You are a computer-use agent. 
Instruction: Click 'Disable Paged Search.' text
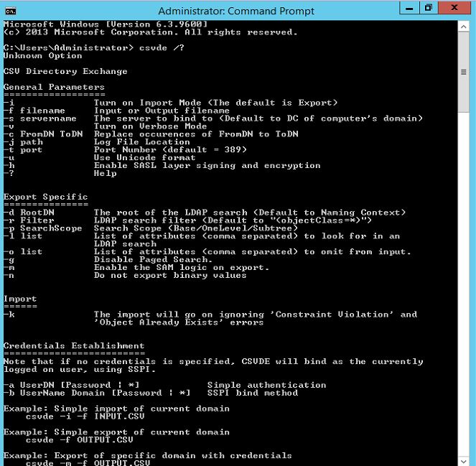tap(153, 260)
